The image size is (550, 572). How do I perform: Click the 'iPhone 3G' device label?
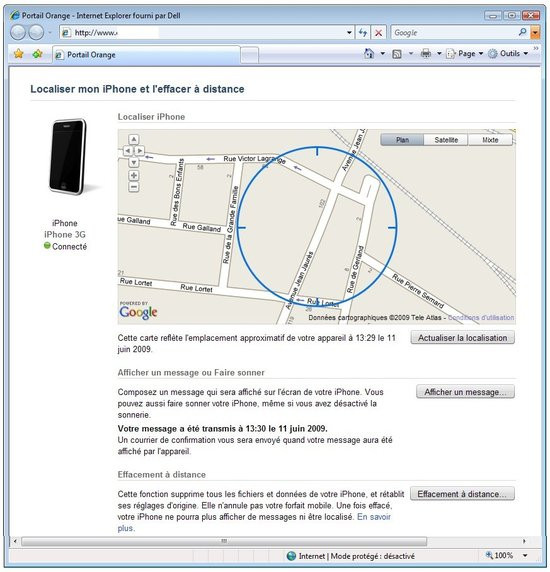65,235
